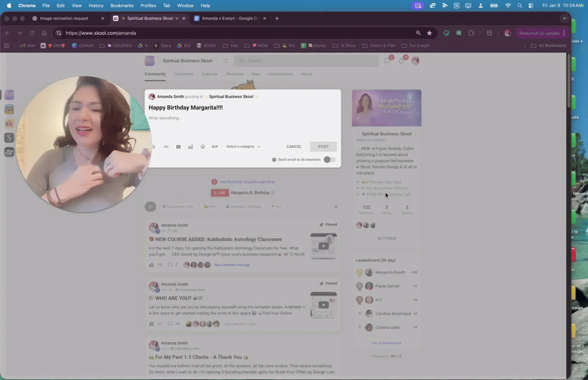
Task: Switch to the Leaderboards tab
Action: [x=280, y=74]
